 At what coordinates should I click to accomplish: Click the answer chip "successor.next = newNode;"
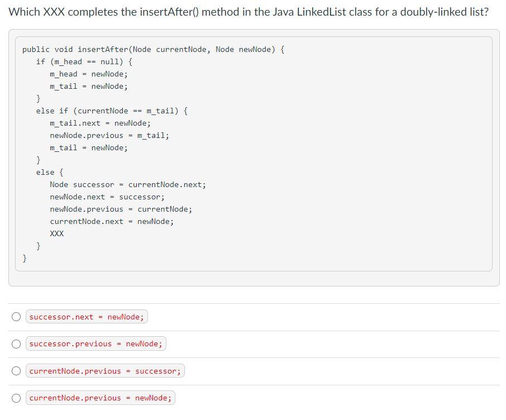click(86, 316)
